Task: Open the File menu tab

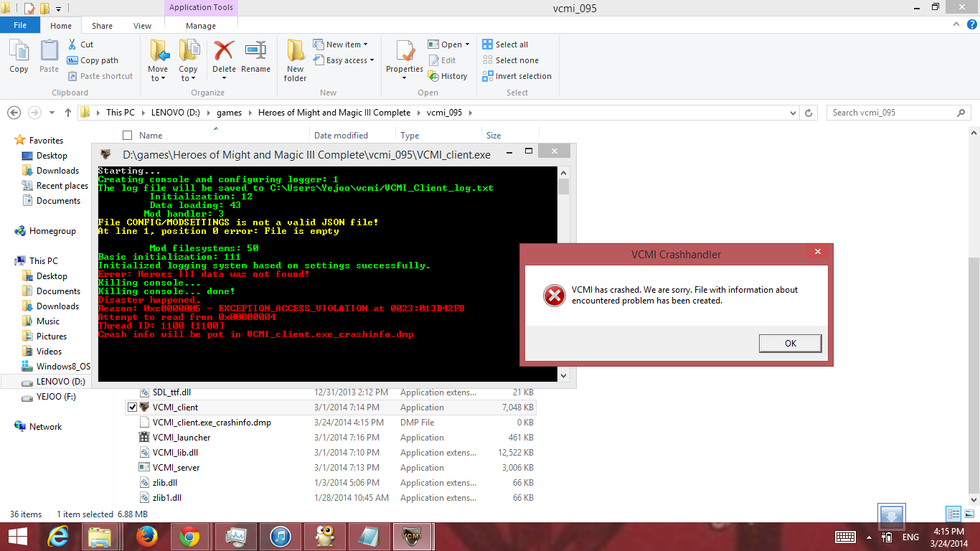Action: coord(20,25)
